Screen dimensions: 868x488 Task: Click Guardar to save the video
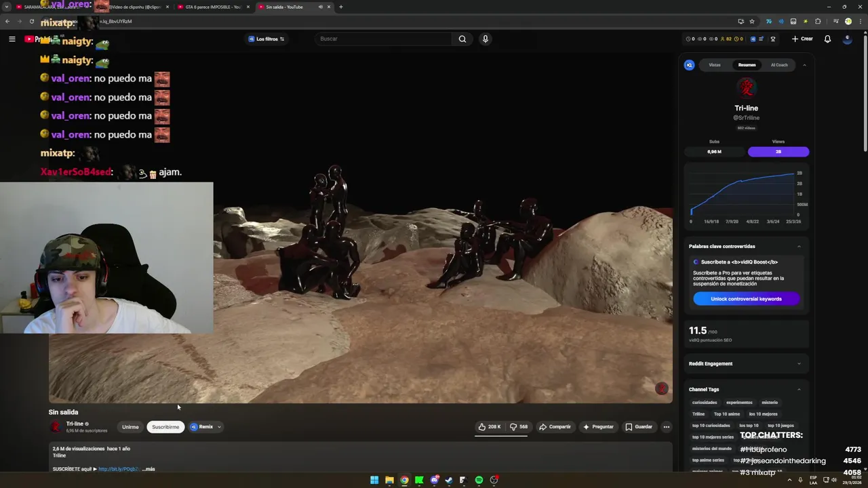pyautogui.click(x=639, y=427)
